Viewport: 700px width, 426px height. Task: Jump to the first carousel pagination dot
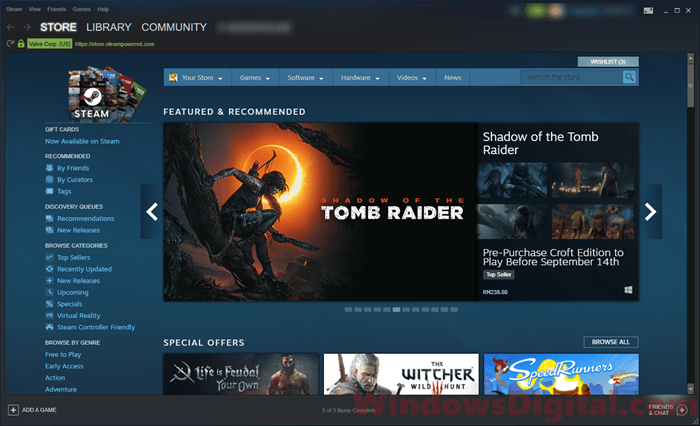click(348, 309)
